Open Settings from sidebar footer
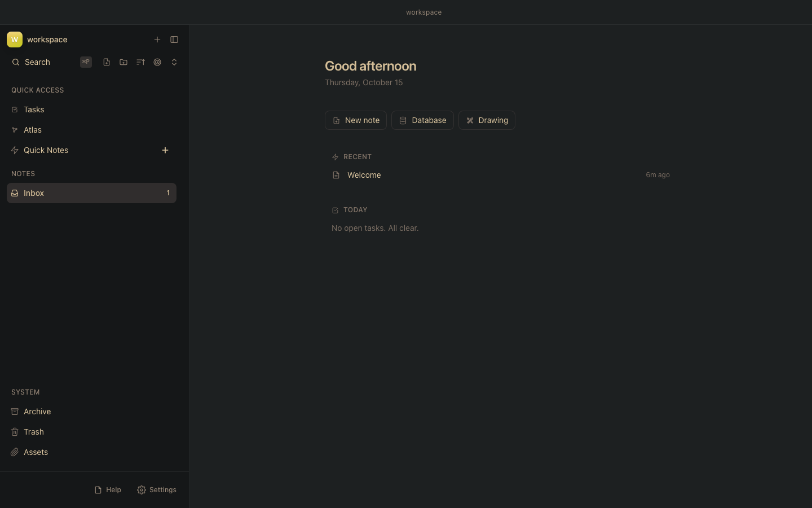Screen dimensions: 812x508 157,490
